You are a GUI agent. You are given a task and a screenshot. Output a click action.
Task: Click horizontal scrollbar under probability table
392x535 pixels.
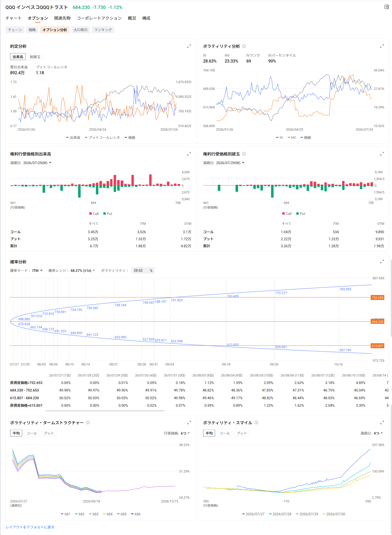[105, 411]
